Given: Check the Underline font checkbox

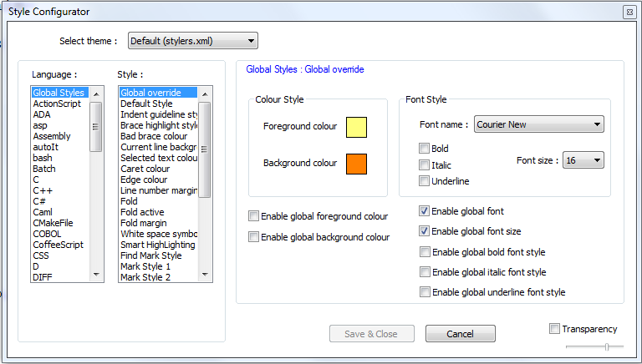Looking at the screenshot, I should pyautogui.click(x=425, y=181).
